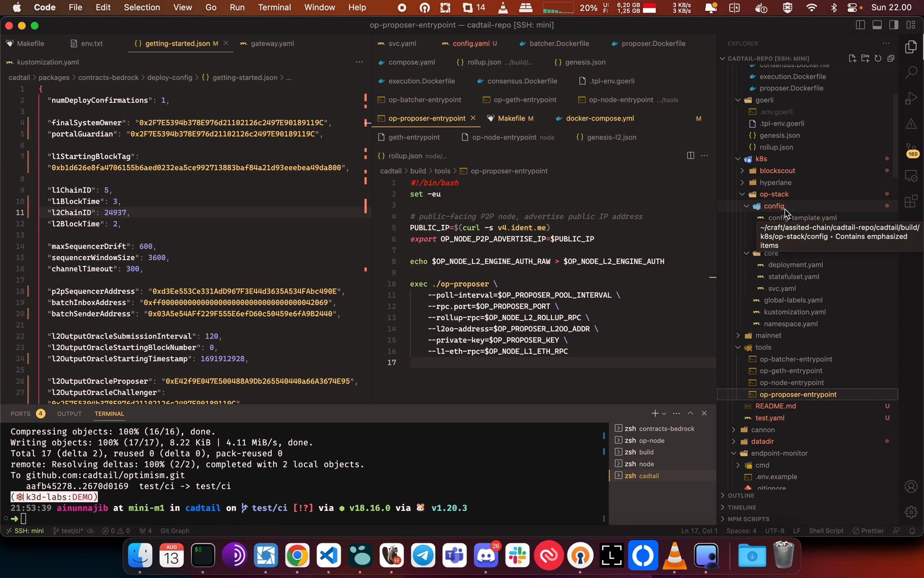Maximize the terminal panel size
The width and height of the screenshot is (924, 578).
[690, 413]
